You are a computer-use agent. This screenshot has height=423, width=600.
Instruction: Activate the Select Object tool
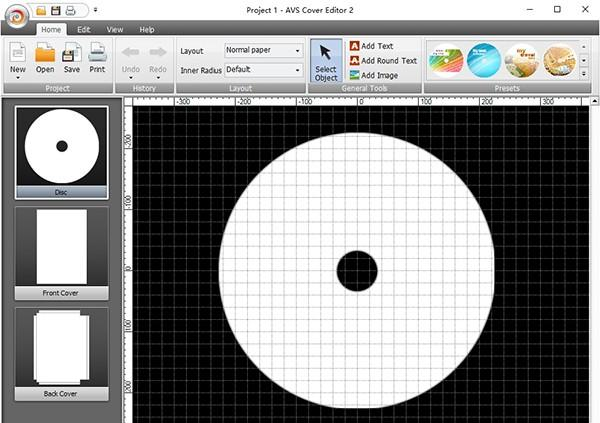click(326, 60)
